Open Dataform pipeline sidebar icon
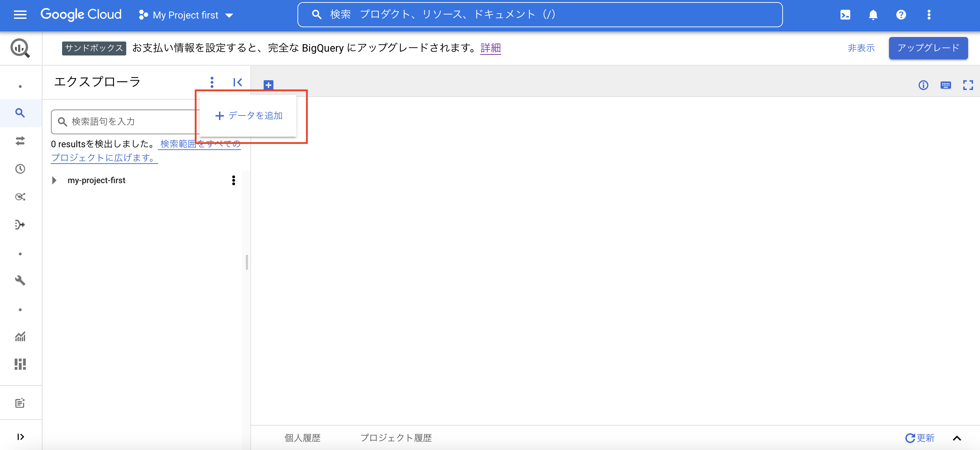This screenshot has width=980, height=450. tap(20, 225)
